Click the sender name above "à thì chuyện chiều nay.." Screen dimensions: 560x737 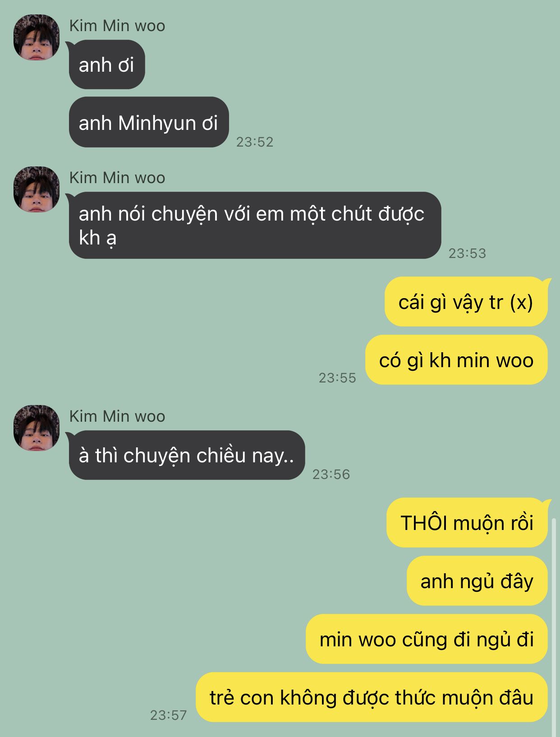coord(117,416)
